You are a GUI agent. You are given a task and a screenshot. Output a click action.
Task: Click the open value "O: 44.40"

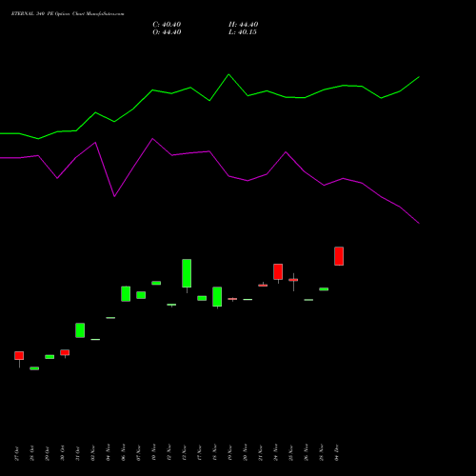tap(167, 32)
